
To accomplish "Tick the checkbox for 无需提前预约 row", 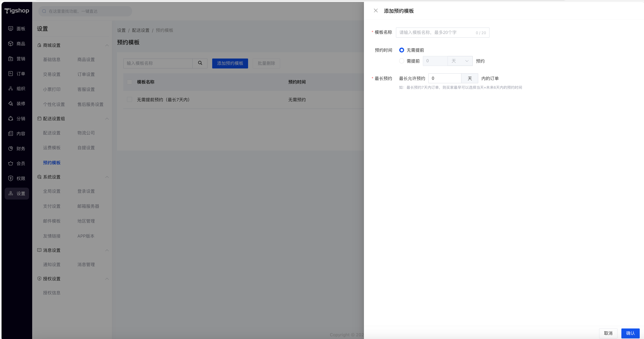I will [130, 99].
